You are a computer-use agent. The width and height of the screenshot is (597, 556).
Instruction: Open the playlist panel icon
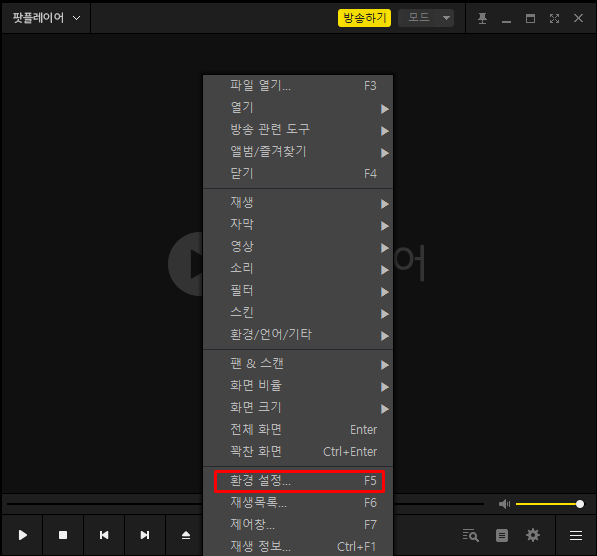pos(502,535)
